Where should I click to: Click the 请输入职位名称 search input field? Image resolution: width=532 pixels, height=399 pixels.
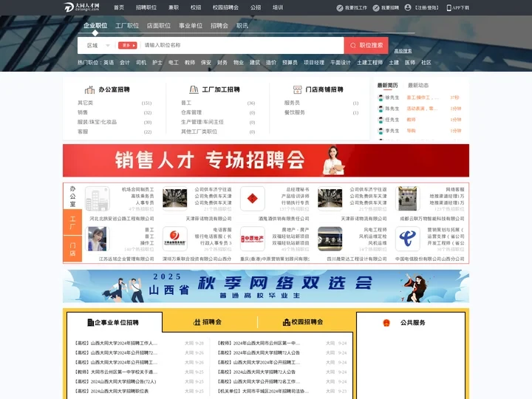pos(242,46)
